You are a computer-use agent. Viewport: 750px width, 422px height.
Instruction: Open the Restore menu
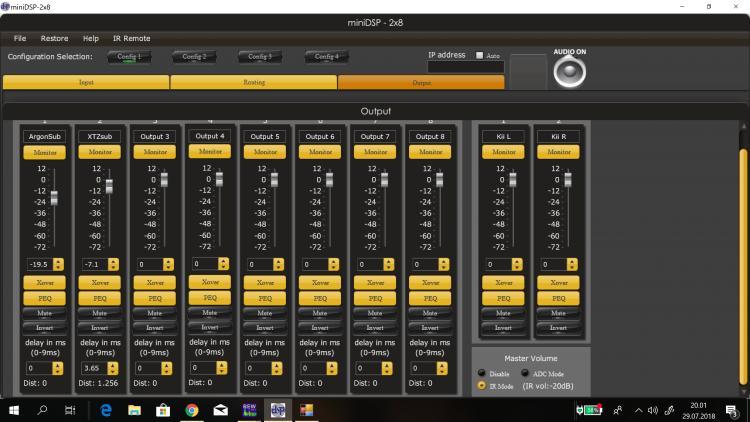[x=54, y=38]
